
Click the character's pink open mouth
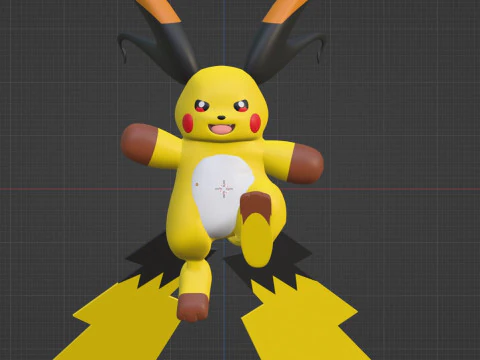coord(221,128)
